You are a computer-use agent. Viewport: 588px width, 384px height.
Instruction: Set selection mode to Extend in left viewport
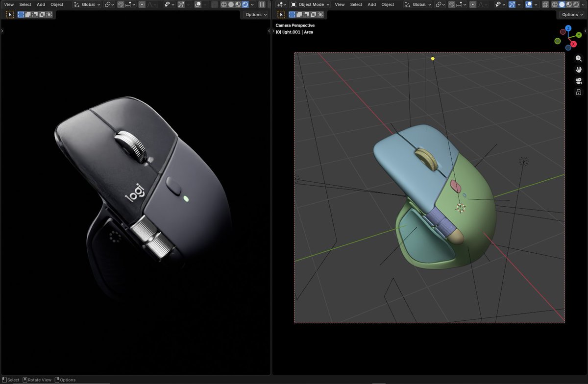[x=27, y=15]
